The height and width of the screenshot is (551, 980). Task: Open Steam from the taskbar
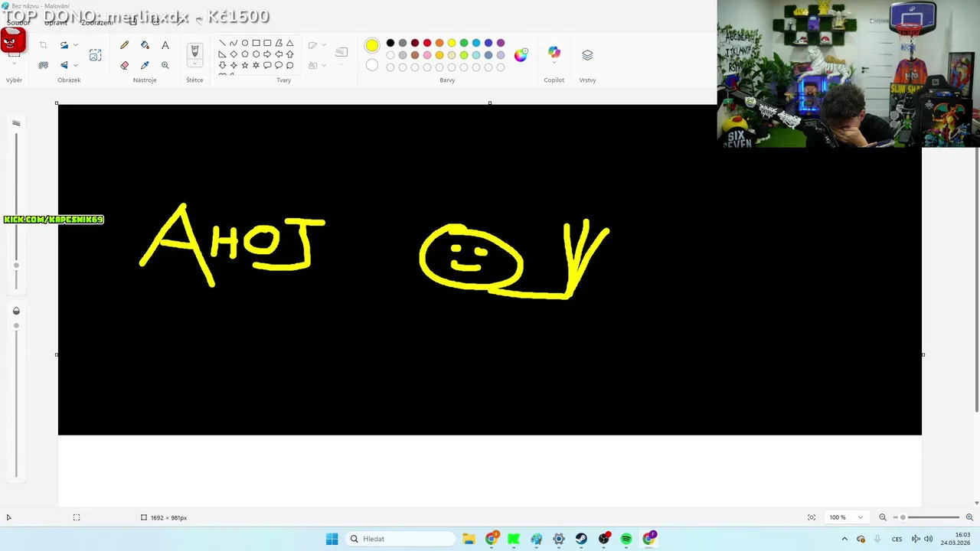point(581,539)
